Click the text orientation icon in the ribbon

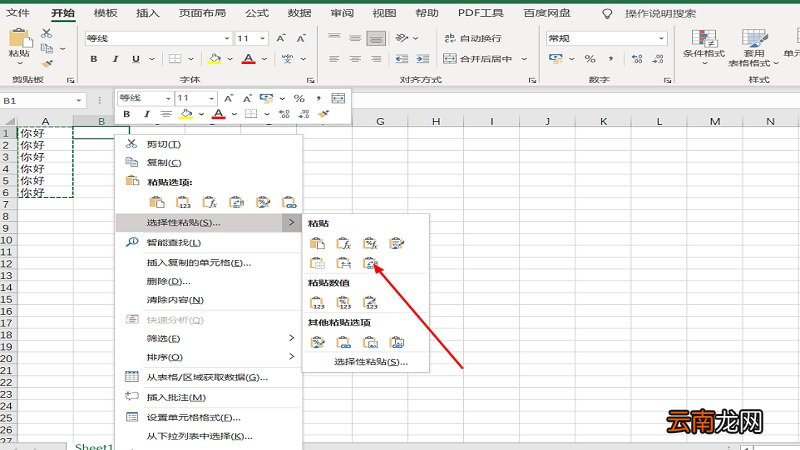[x=402, y=38]
